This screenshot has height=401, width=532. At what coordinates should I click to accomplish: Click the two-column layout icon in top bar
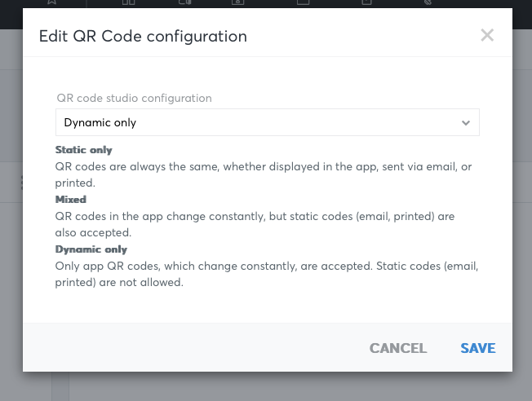[x=129, y=2]
